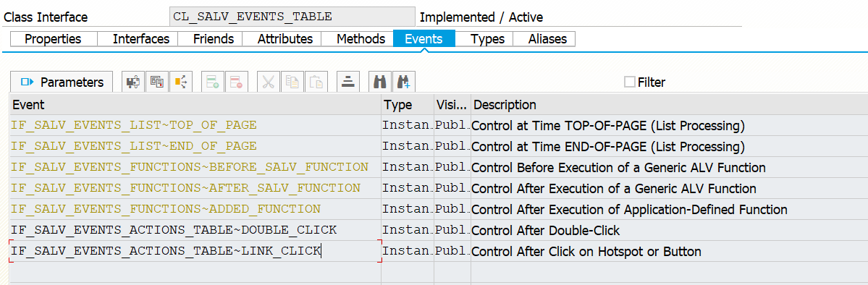
Task: Switch to the Properties tab
Action: (x=53, y=39)
